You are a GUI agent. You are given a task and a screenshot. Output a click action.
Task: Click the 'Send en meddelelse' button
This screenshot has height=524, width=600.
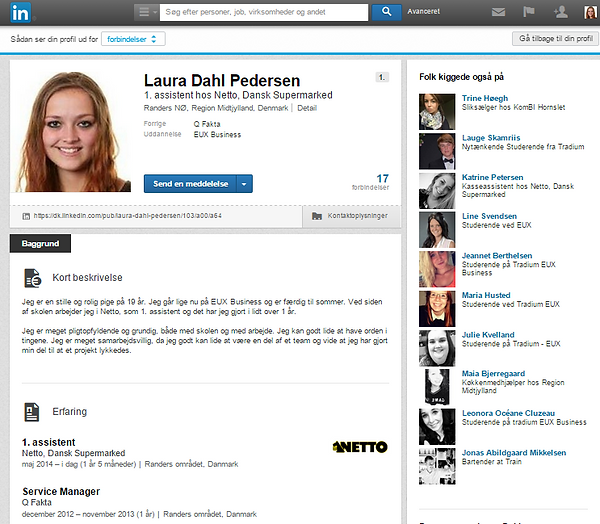click(190, 184)
